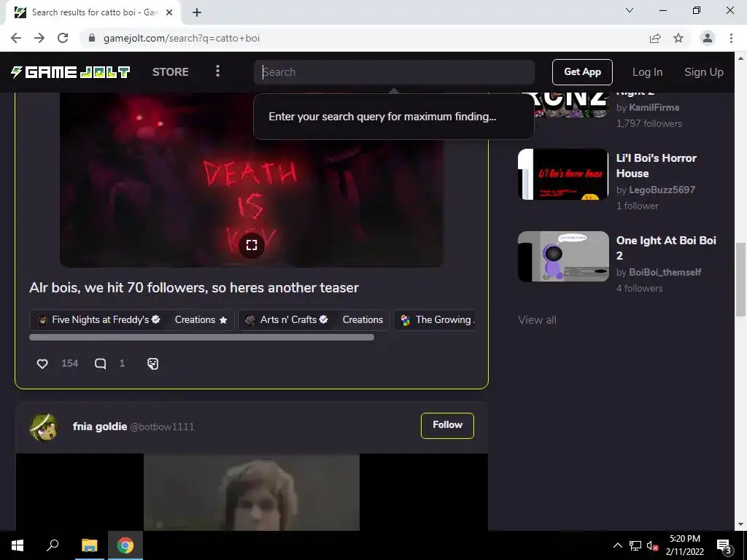This screenshot has width=747, height=560.
Task: Expand the teaser image to fullscreen
Action: pyautogui.click(x=252, y=245)
